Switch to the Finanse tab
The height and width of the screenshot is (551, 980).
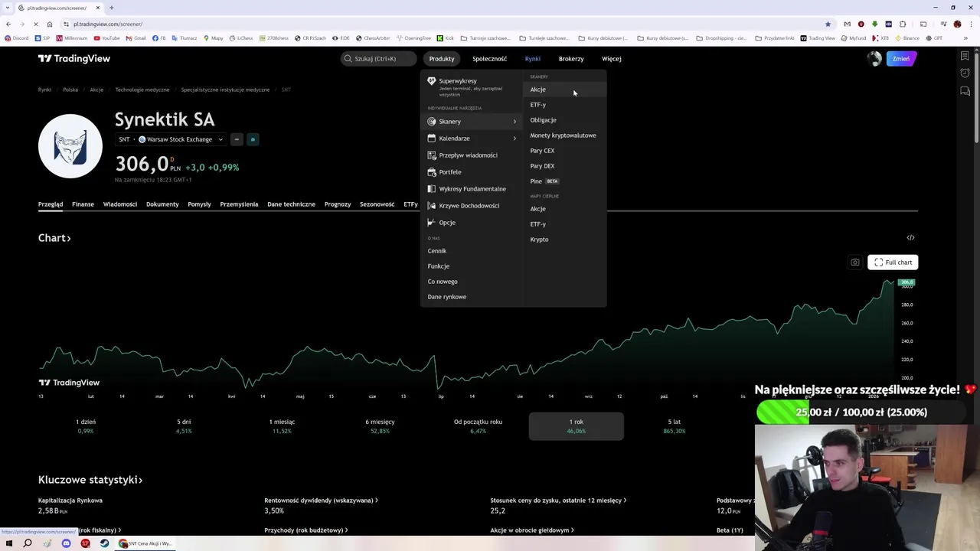click(83, 204)
